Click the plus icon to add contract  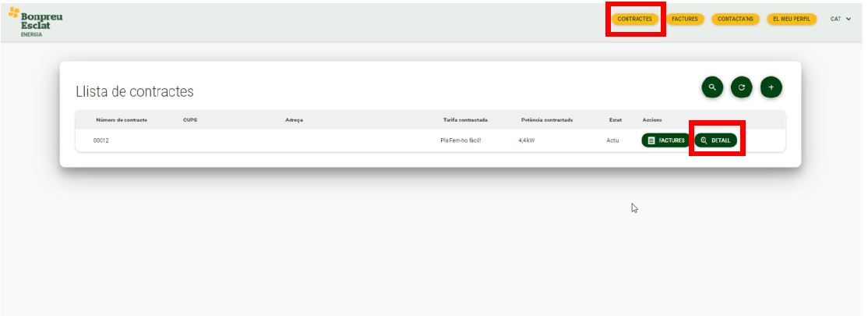pyautogui.click(x=771, y=87)
